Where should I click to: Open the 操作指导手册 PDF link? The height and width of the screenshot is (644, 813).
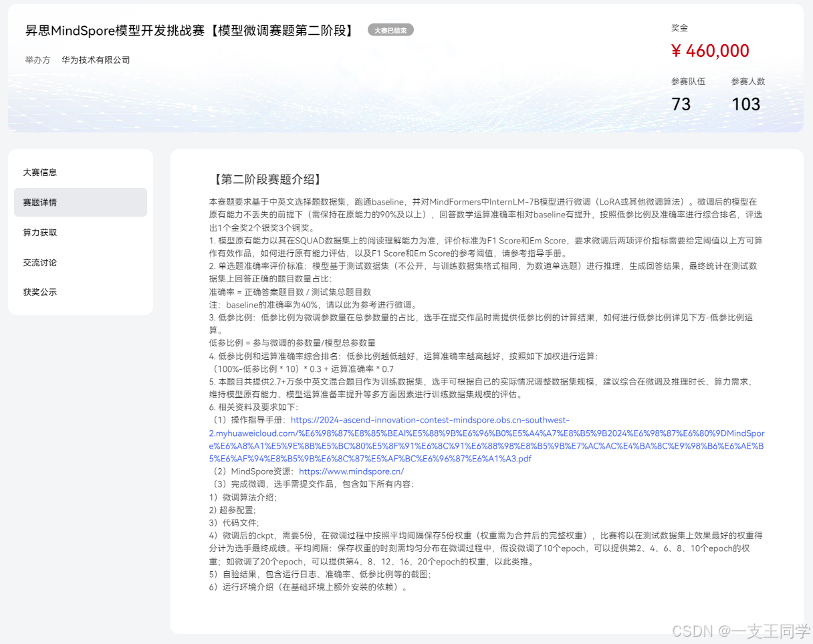(487, 439)
